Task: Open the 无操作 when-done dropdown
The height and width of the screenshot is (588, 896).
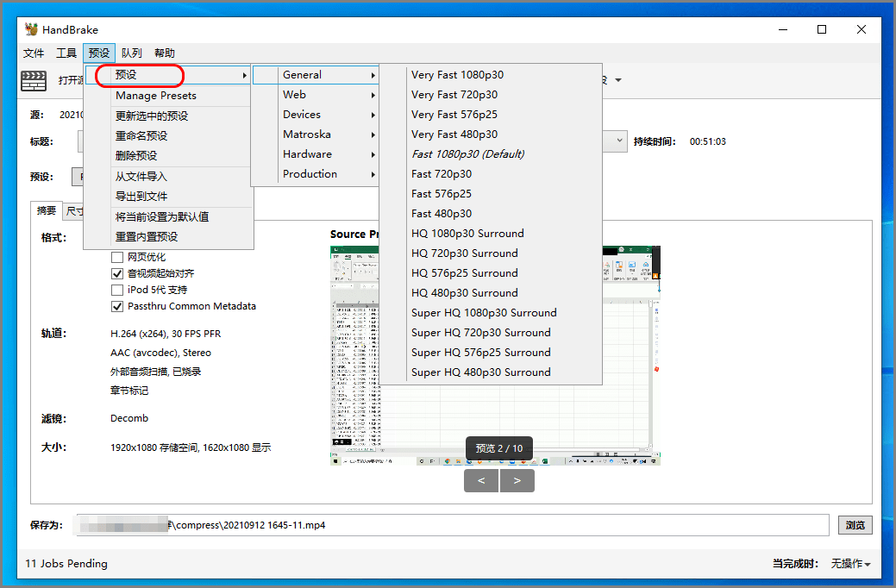Action: click(x=851, y=564)
